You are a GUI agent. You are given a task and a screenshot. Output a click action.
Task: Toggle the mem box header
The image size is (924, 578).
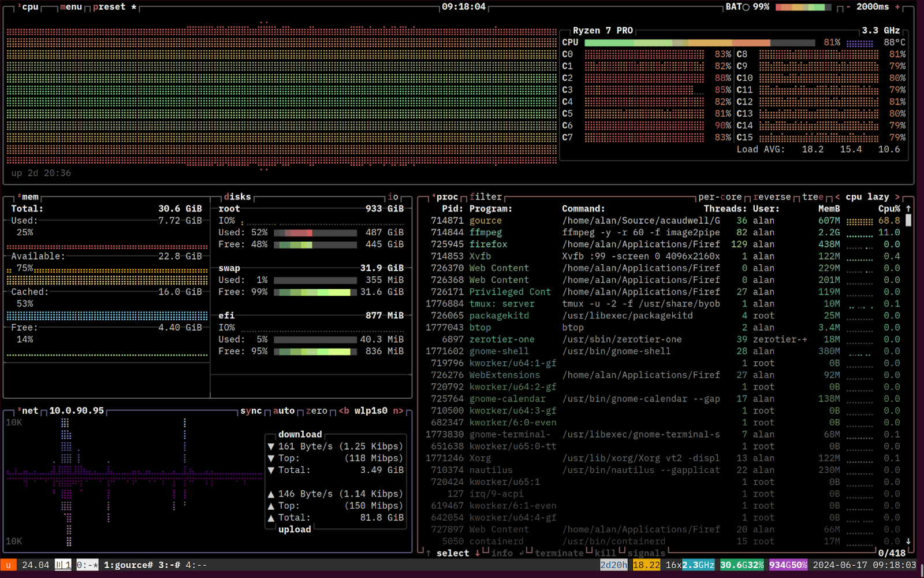click(x=28, y=197)
